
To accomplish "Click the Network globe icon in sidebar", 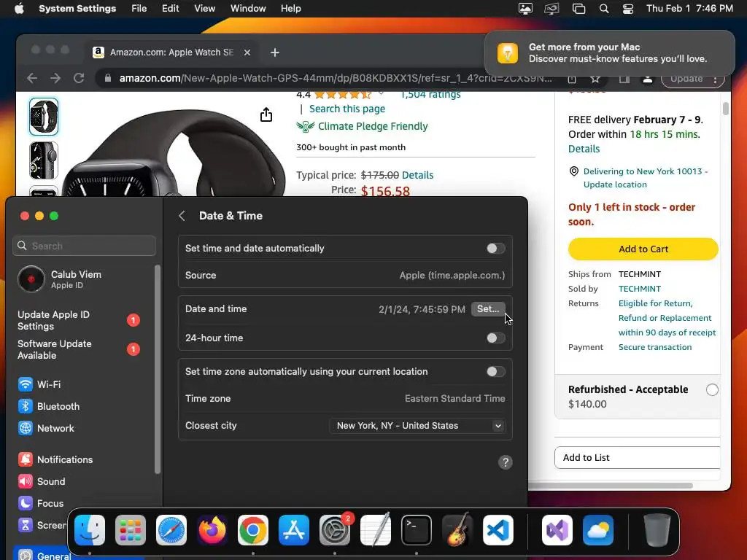I will [26, 428].
